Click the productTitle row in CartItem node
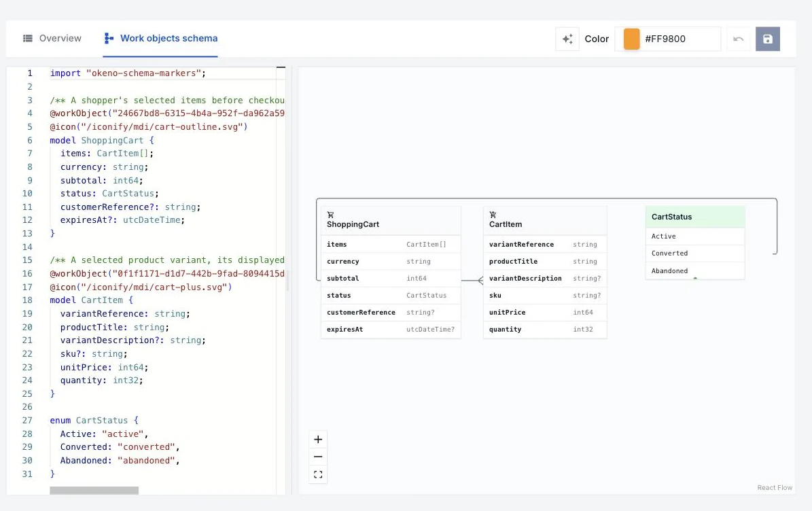This screenshot has width=812, height=511. coord(545,262)
